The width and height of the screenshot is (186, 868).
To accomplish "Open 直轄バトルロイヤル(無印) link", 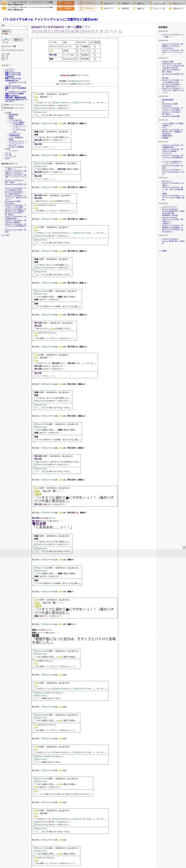I will coord(14,94).
